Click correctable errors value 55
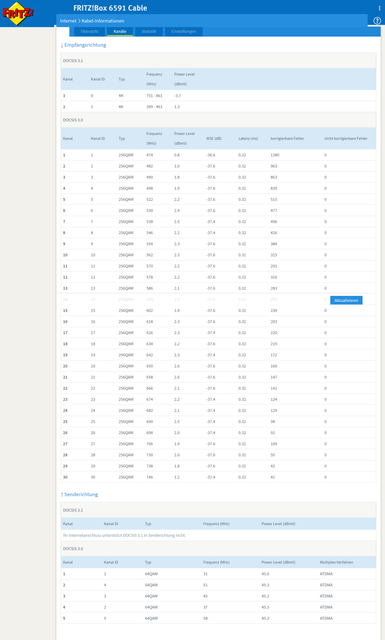This screenshot has width=385, height=640. (273, 455)
